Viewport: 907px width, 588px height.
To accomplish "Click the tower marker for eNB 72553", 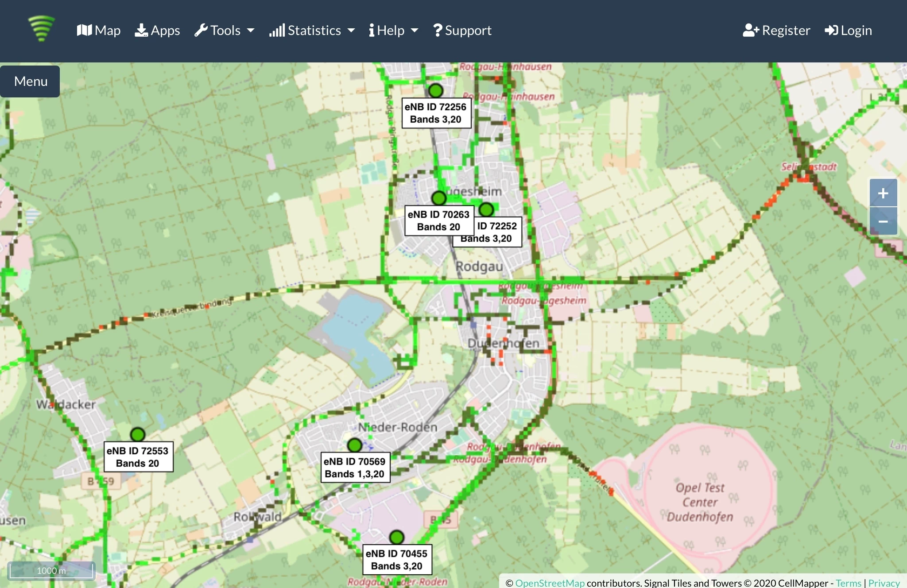I will pyautogui.click(x=138, y=434).
